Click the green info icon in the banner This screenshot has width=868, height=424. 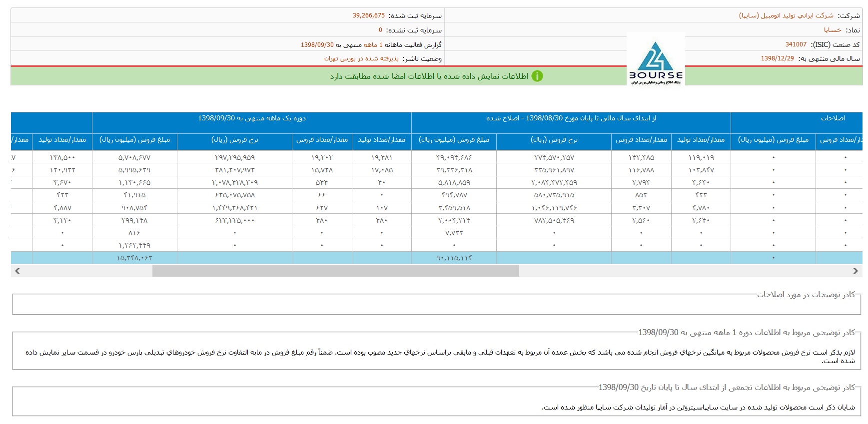coord(537,76)
